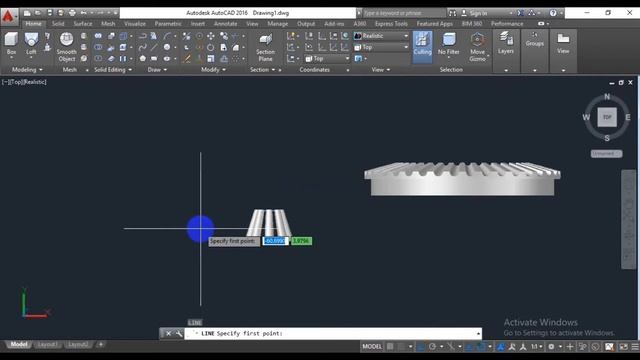Click the New drawing icon in quick access toolbar
Viewport: 640px width, 360px height.
pyautogui.click(x=27, y=13)
